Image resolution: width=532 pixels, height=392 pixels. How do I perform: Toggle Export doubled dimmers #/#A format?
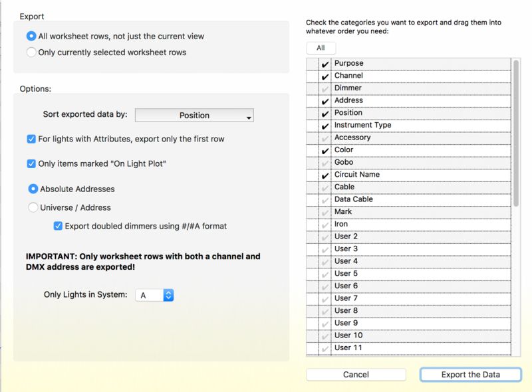point(58,226)
